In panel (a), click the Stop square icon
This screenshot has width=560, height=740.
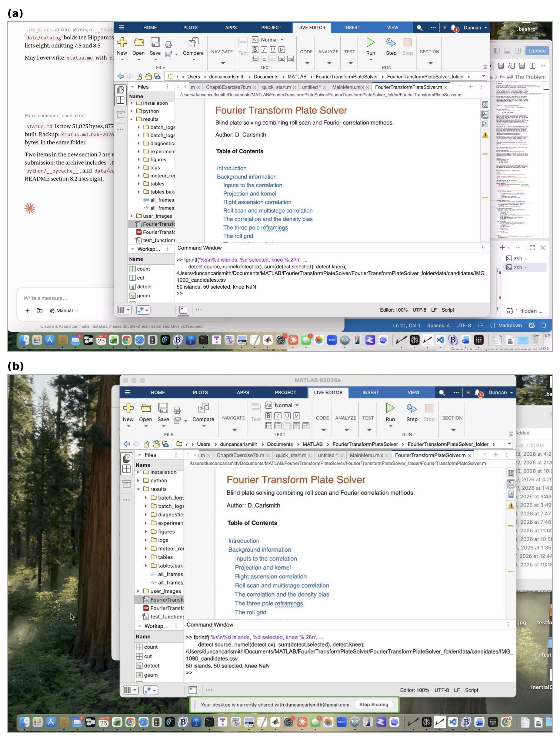(x=407, y=42)
